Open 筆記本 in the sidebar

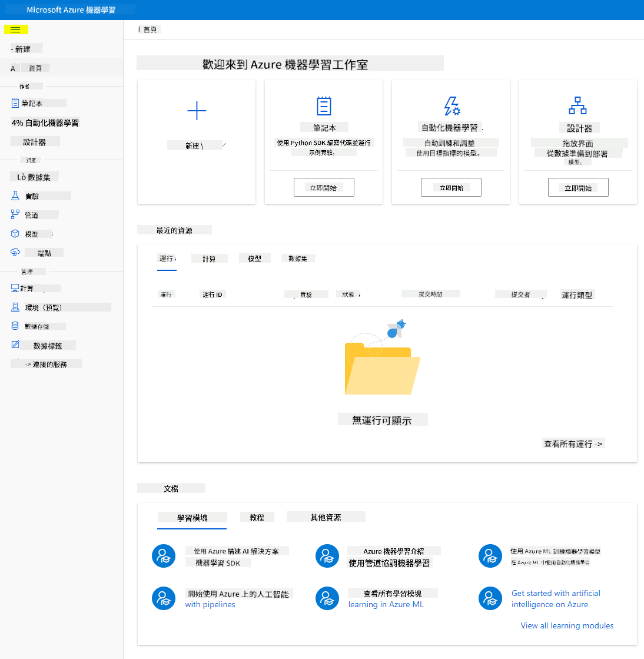click(32, 104)
